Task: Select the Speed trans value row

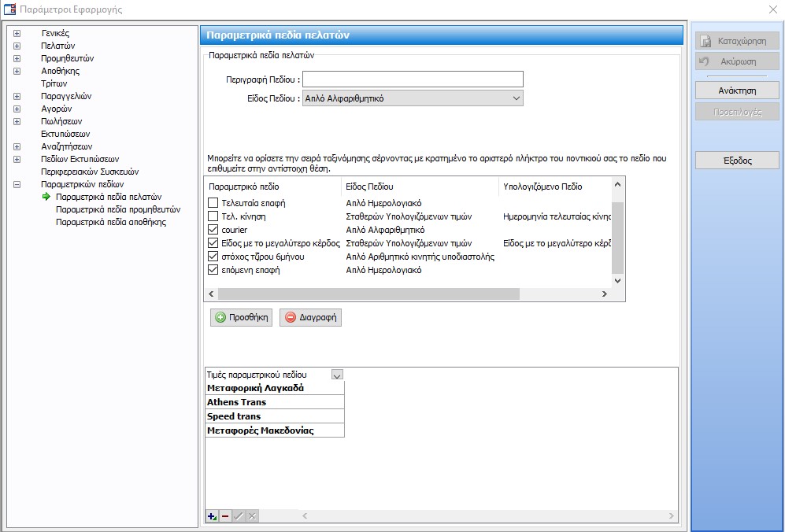Action: coord(274,416)
